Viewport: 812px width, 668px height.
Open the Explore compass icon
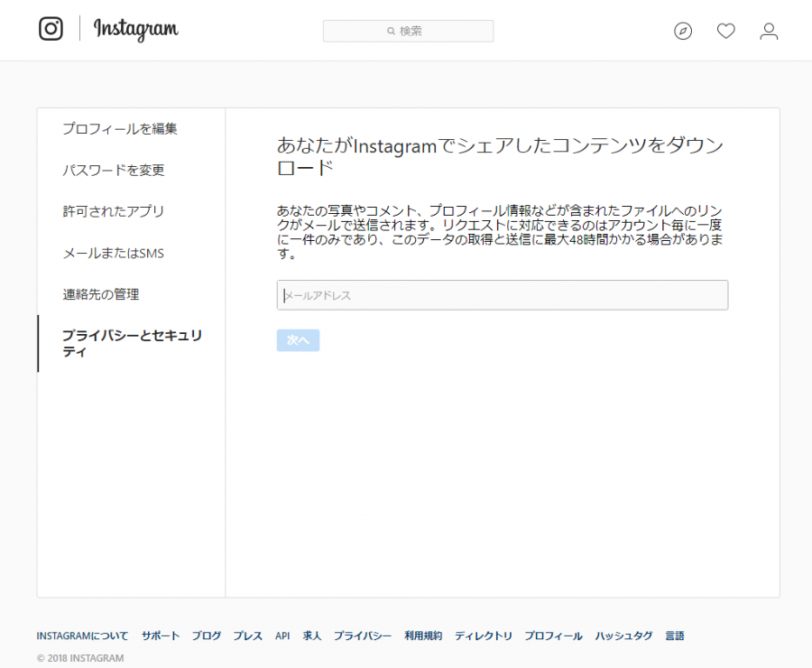point(683,31)
